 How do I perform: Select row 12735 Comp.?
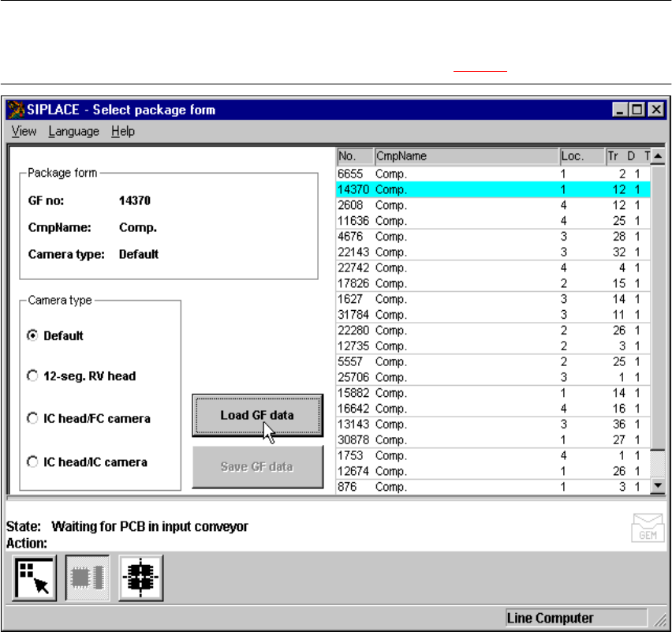(493, 346)
